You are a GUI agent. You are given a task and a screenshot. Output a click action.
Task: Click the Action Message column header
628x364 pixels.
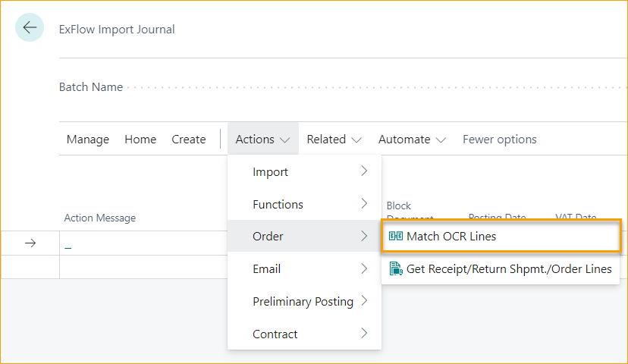[x=99, y=218]
